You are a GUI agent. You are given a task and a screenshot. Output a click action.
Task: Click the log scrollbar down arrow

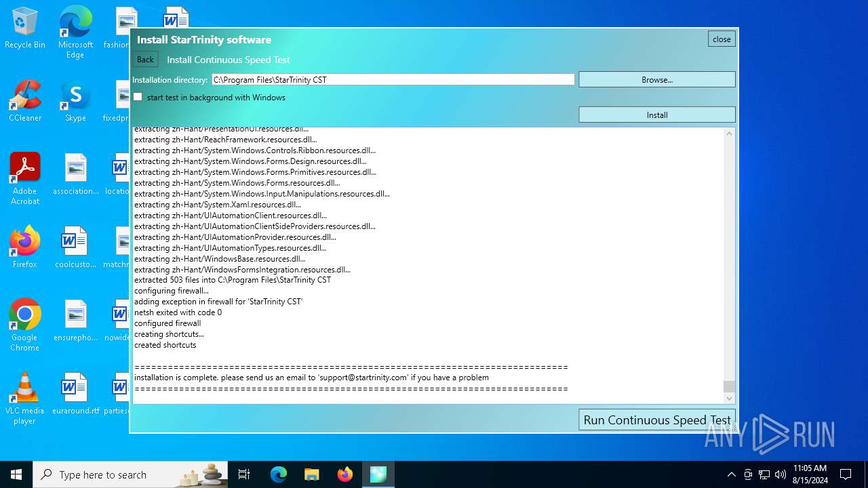tap(729, 398)
